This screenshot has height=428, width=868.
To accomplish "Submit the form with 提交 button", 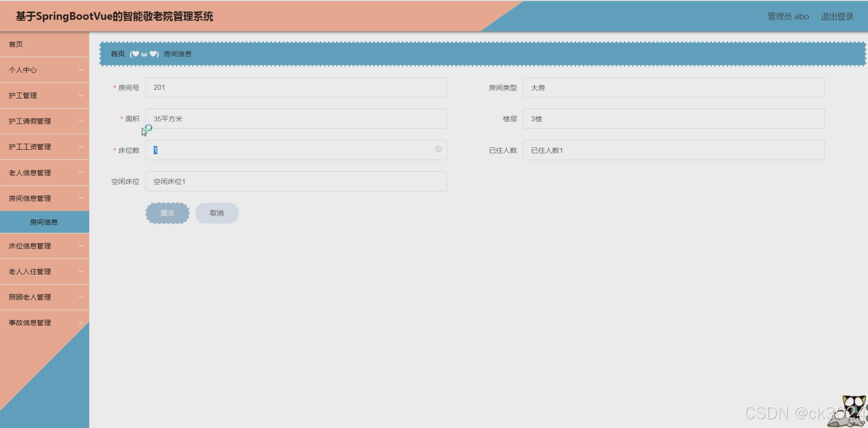I will click(168, 213).
